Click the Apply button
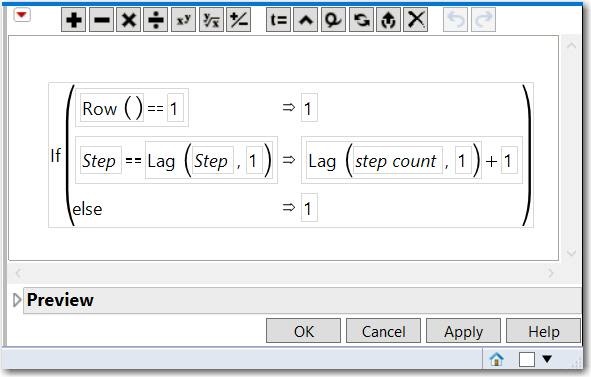Viewport: 591px width, 377px height. [463, 331]
